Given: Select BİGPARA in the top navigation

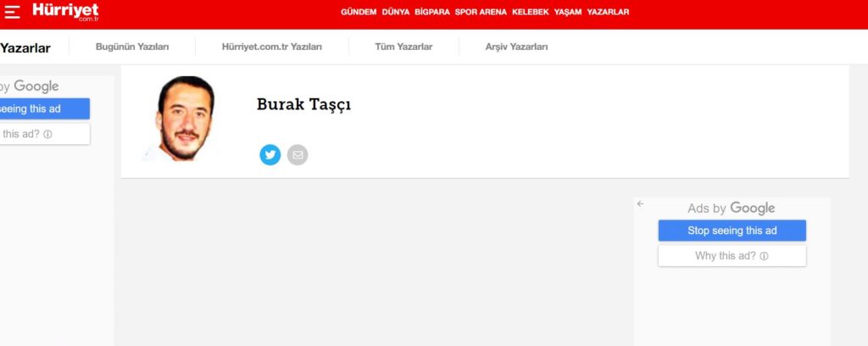Looking at the screenshot, I should tap(431, 12).
